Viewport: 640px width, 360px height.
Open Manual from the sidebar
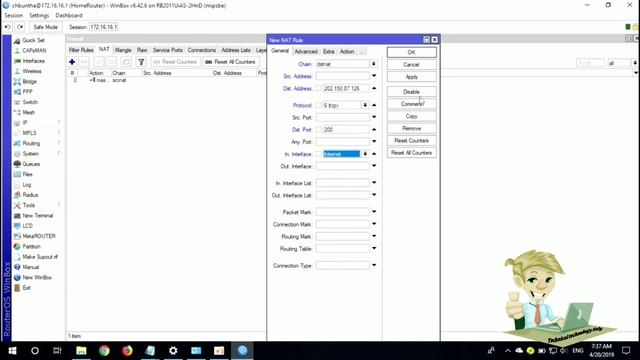coord(30,267)
